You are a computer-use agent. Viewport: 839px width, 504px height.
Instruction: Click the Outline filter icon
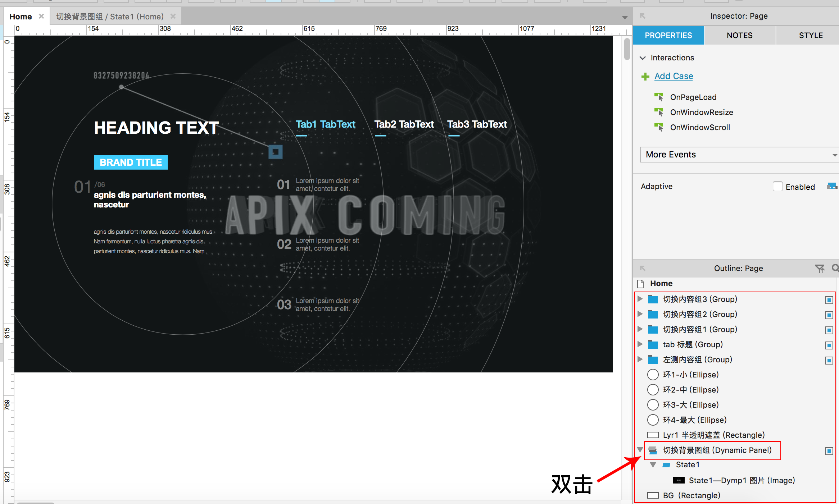820,269
